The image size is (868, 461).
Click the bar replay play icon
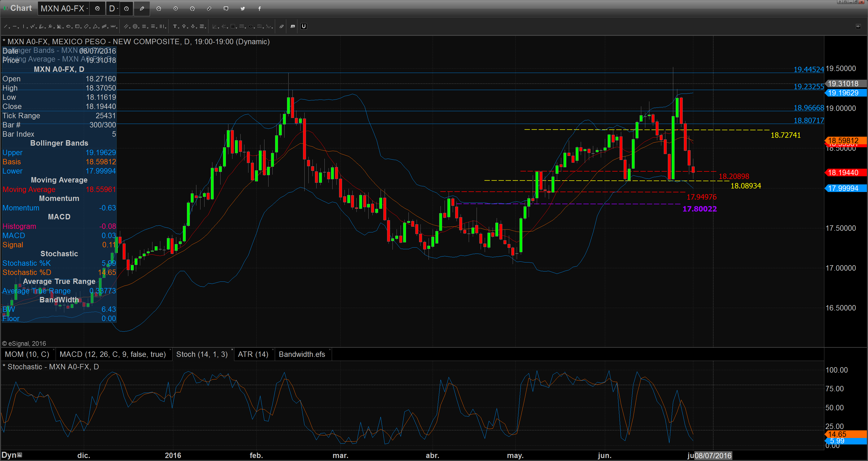click(175, 9)
